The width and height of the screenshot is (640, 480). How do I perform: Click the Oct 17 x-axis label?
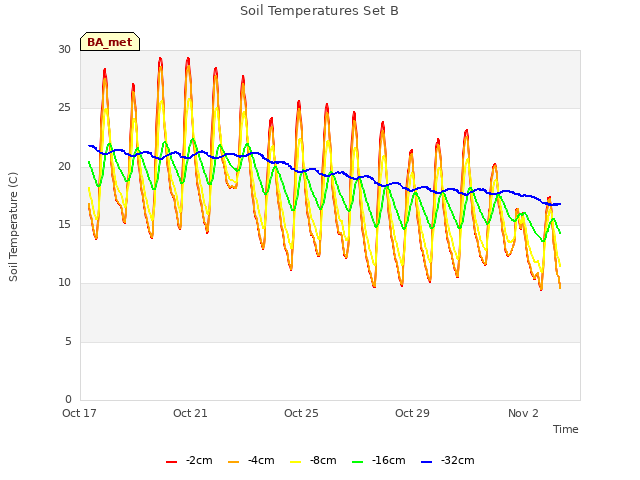(79, 413)
